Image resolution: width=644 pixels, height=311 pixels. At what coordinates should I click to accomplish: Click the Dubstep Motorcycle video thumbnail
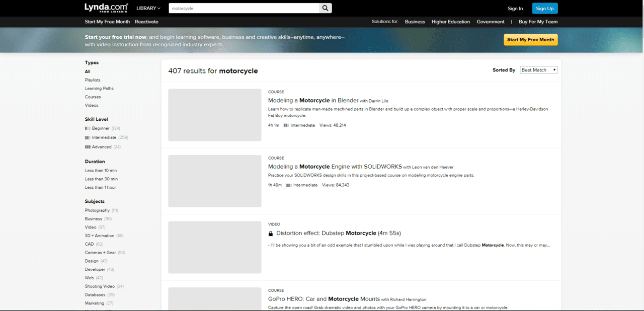click(x=215, y=248)
